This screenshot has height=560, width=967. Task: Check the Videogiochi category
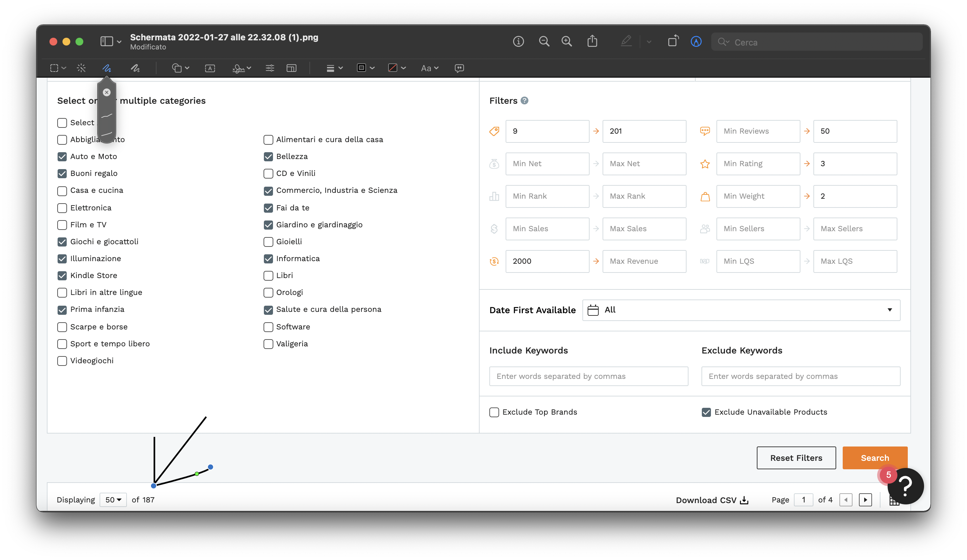tap(62, 361)
